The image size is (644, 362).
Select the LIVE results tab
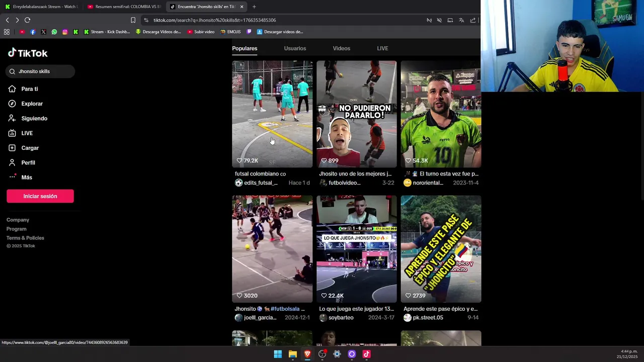pos(382,48)
